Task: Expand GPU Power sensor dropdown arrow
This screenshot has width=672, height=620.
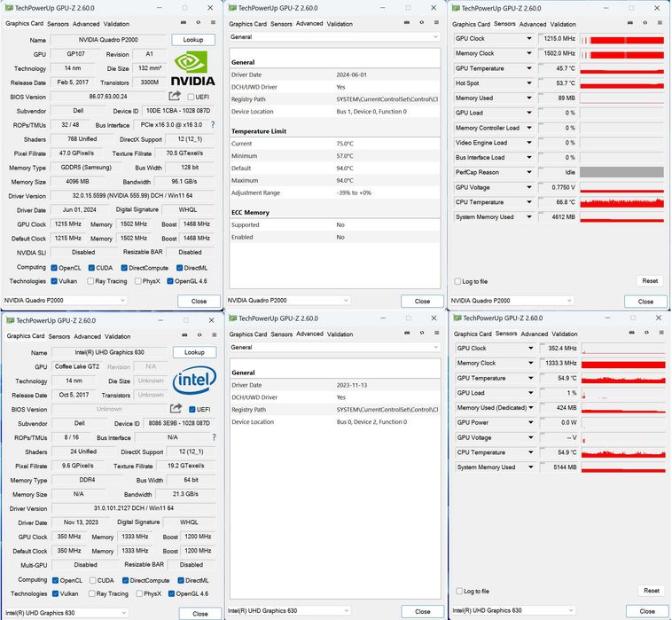Action: tap(531, 423)
